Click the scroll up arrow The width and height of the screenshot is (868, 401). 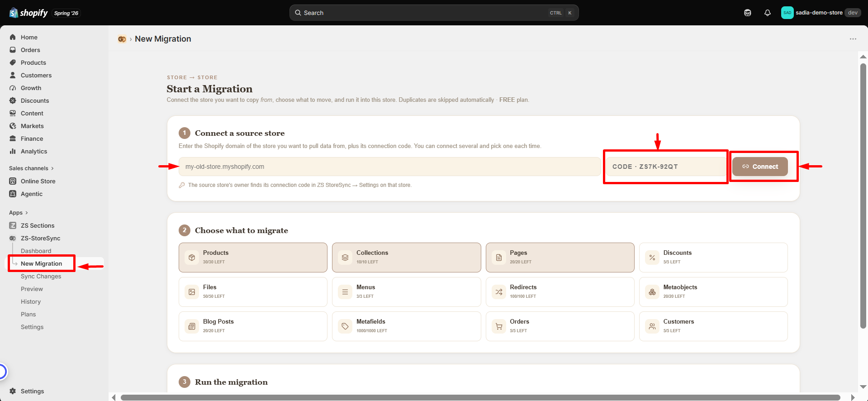[863, 57]
